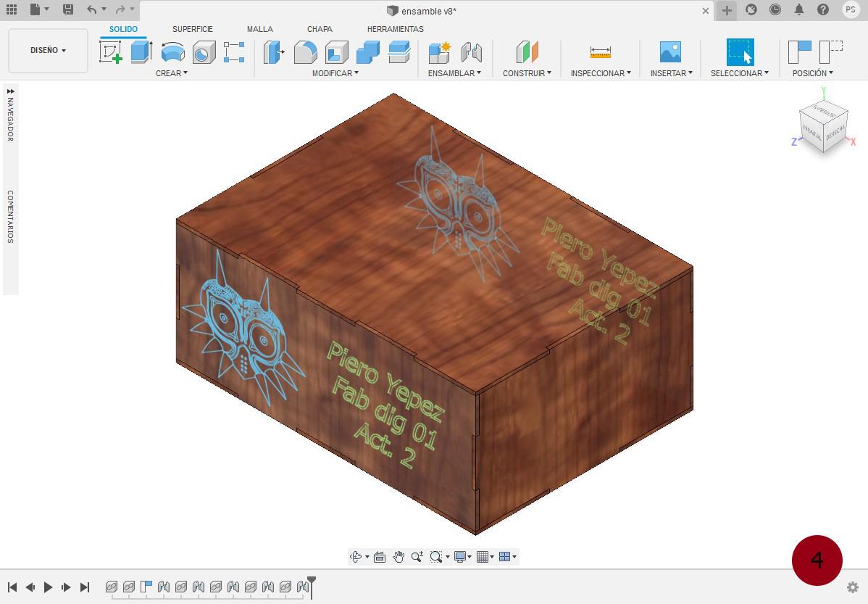
Task: Activate the Select tool
Action: [740, 52]
